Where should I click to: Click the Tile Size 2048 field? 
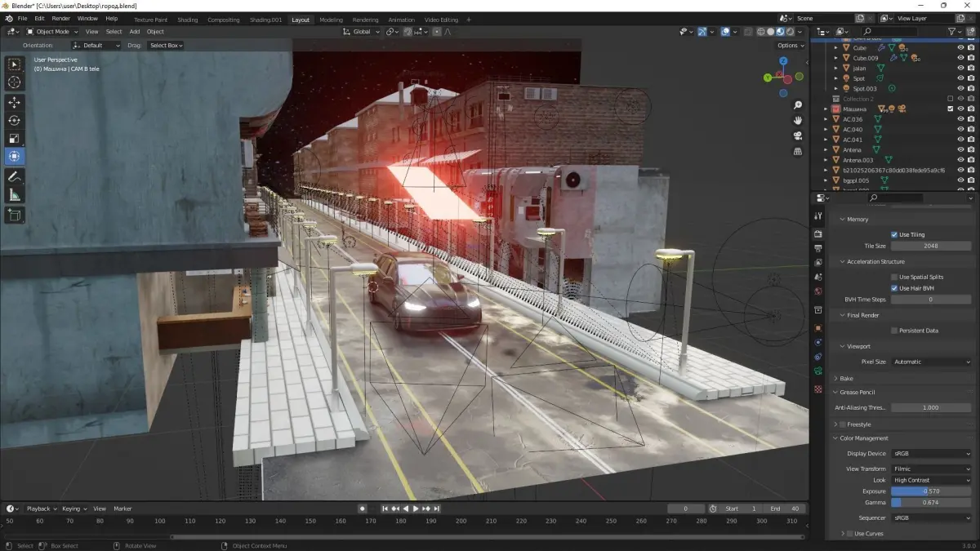tap(931, 246)
